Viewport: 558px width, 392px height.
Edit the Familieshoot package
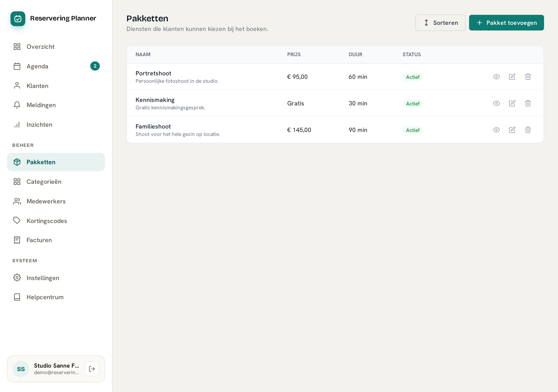point(512,130)
